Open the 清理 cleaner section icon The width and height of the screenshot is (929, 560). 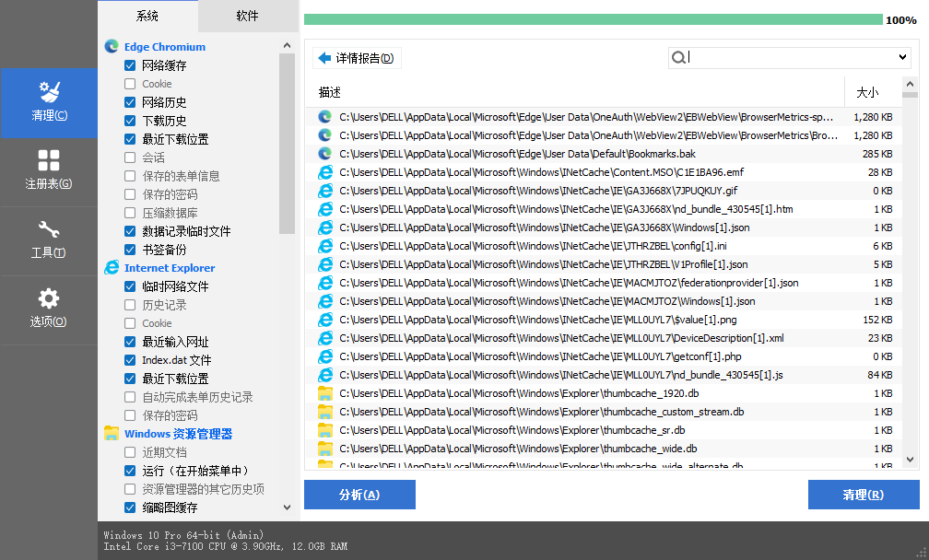pyautogui.click(x=48, y=93)
